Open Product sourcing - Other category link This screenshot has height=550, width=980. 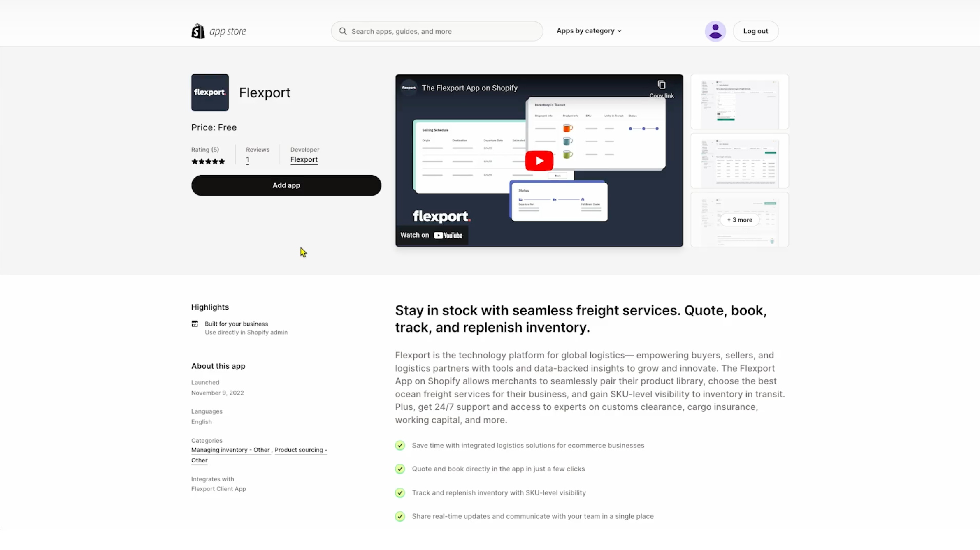click(x=300, y=450)
